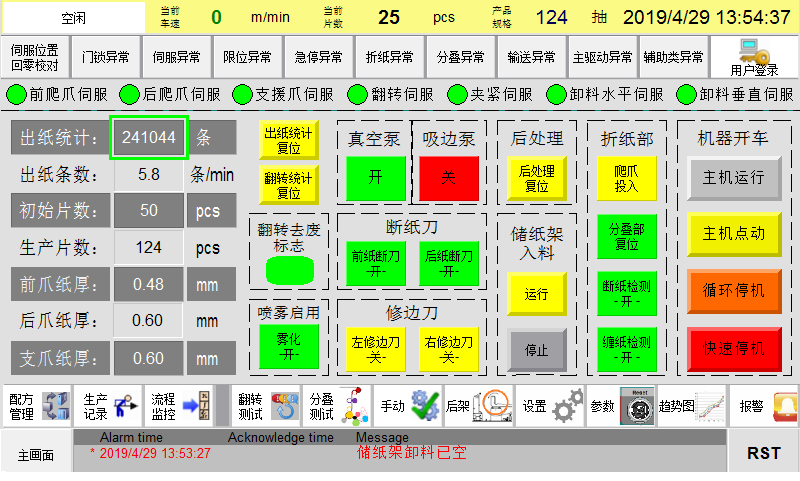Toggle 雾化 spray enable button
This screenshot has height=481, width=800.
click(288, 347)
